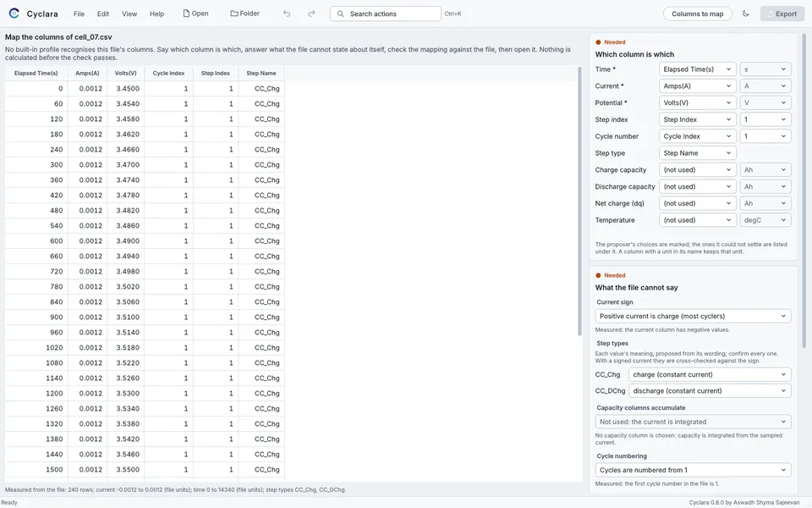
Task: Open Cycle number column dropdown (Cycle Index)
Action: [x=697, y=136]
